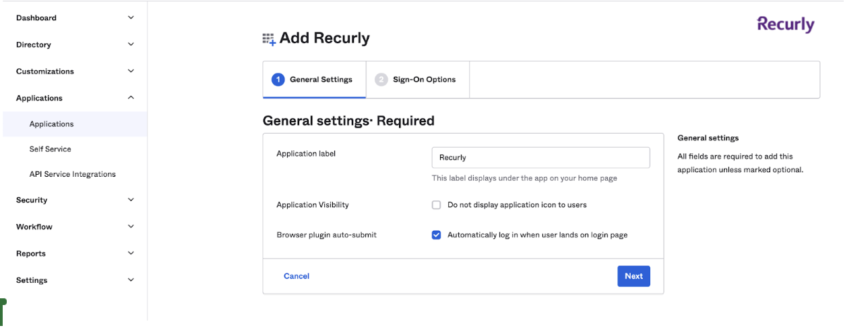Expand the Dashboard menu chevron

point(131,18)
